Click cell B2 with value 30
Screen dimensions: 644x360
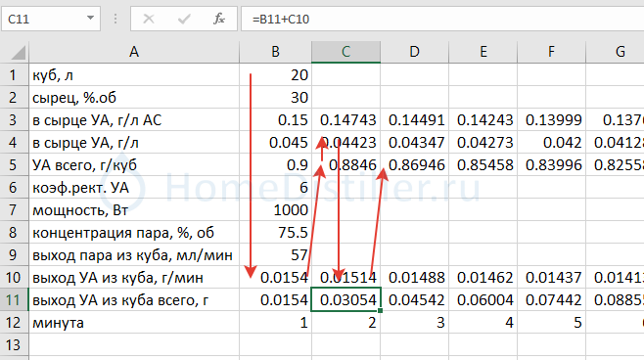point(276,97)
